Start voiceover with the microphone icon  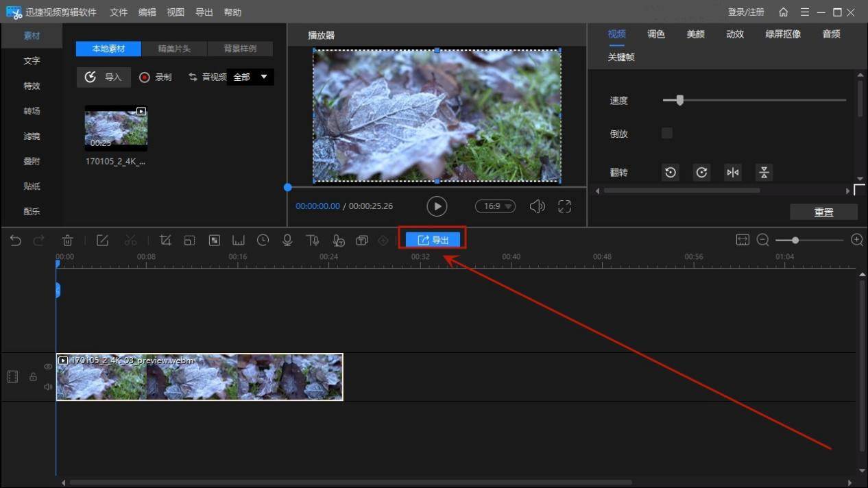[288, 240]
